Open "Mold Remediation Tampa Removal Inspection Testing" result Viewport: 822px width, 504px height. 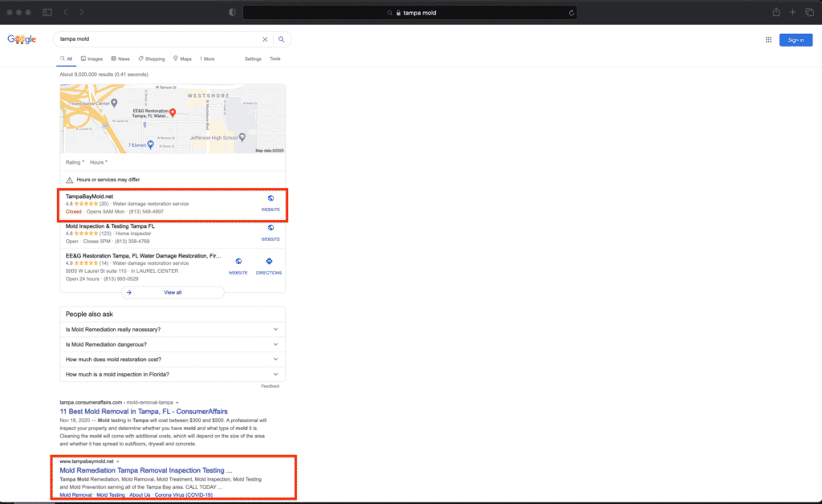coord(146,470)
